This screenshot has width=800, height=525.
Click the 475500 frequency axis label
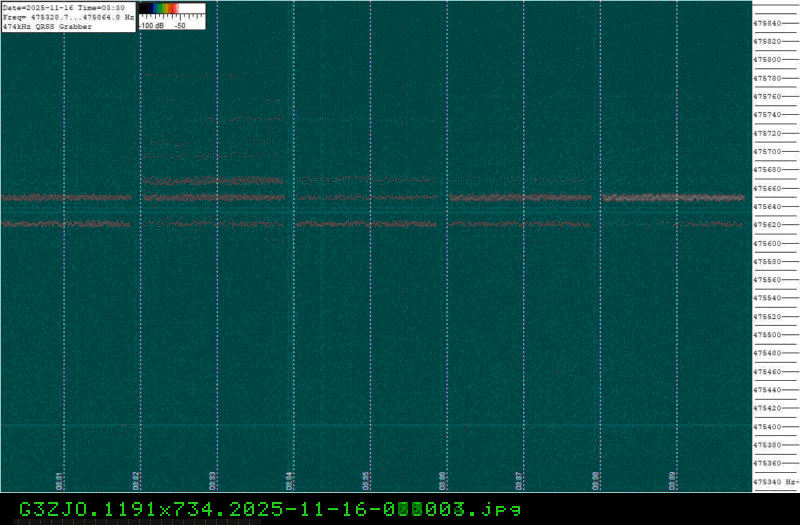point(768,335)
